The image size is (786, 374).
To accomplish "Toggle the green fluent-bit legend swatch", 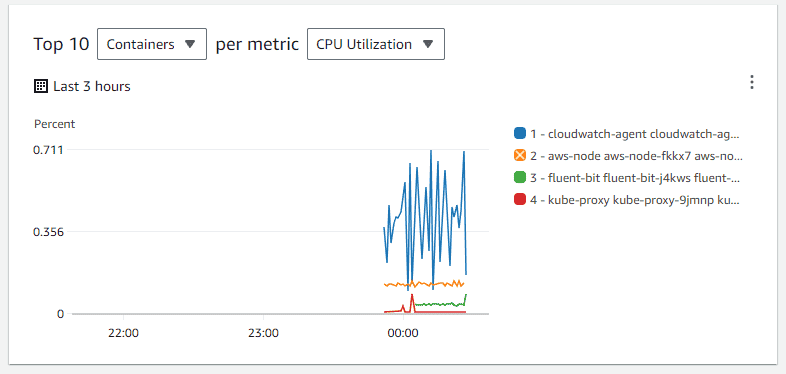I will point(520,178).
